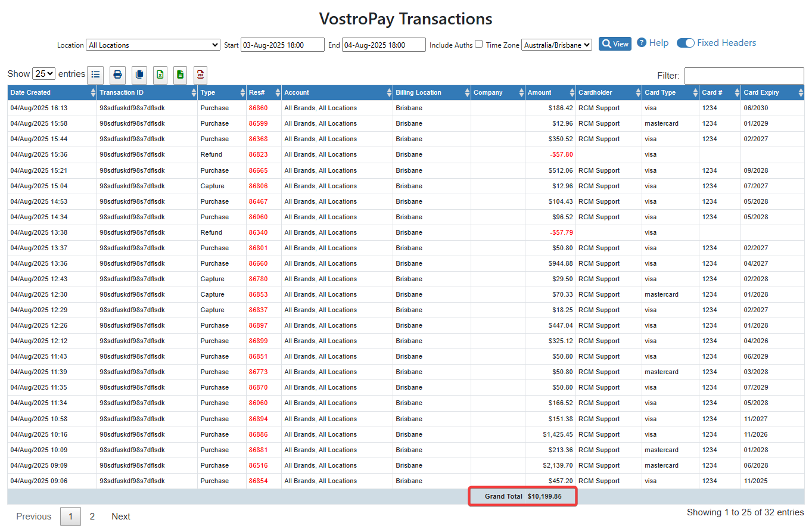This screenshot has height=532, width=812.
Task: Sort the Card # column
Action: [x=737, y=93]
